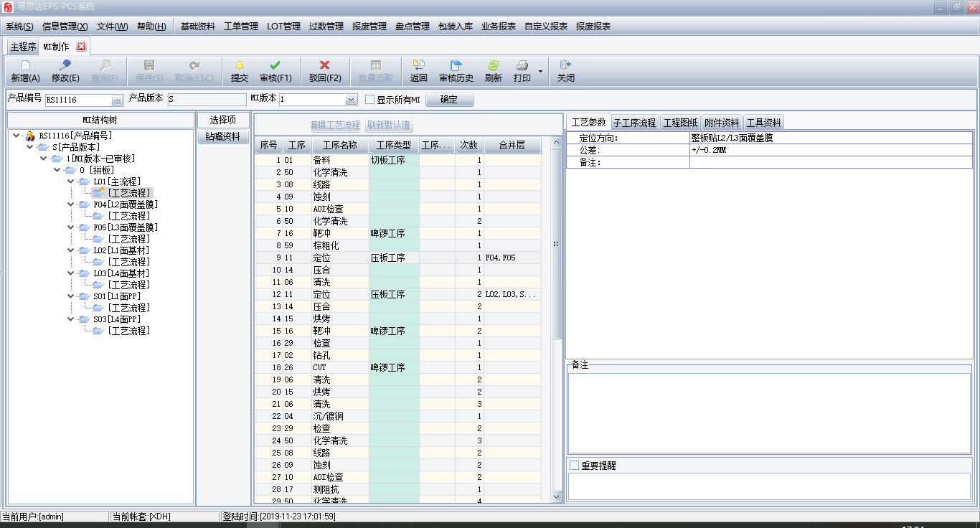Open the 基础资料 menu
The image size is (980, 528).
point(196,27)
